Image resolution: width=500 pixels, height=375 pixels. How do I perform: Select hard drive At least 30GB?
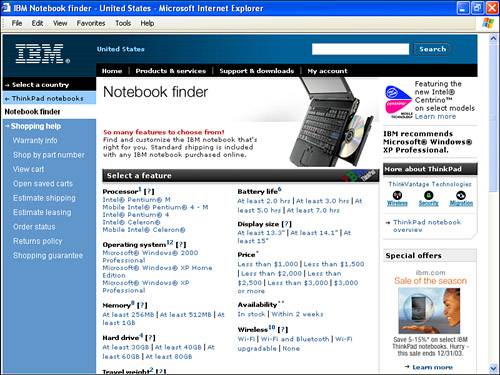pos(125,347)
